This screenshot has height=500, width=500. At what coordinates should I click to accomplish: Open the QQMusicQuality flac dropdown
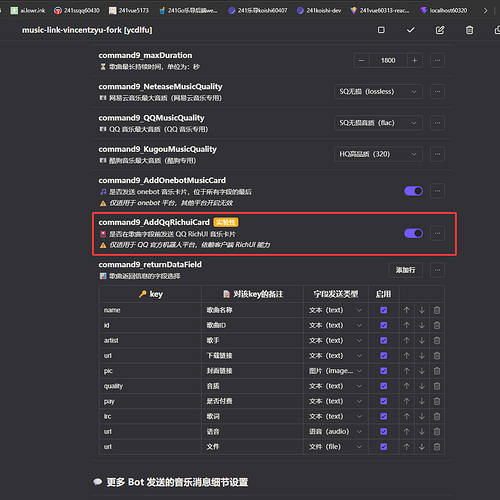[x=378, y=123]
